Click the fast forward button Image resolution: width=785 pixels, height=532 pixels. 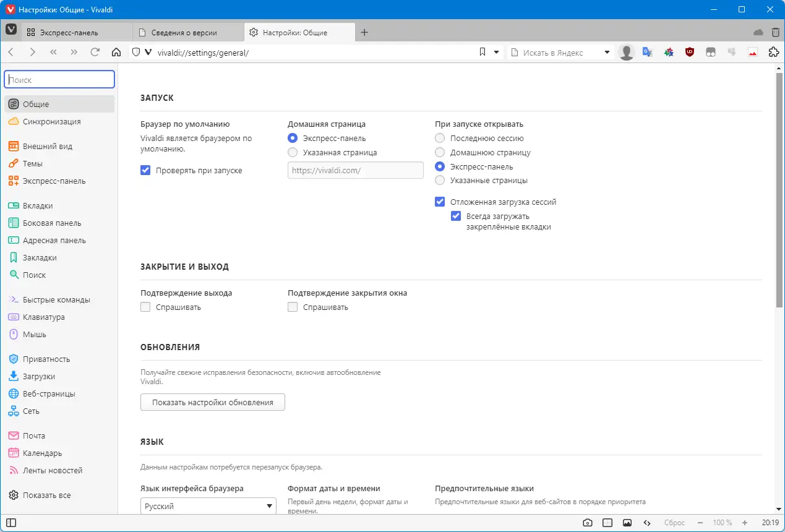(74, 53)
